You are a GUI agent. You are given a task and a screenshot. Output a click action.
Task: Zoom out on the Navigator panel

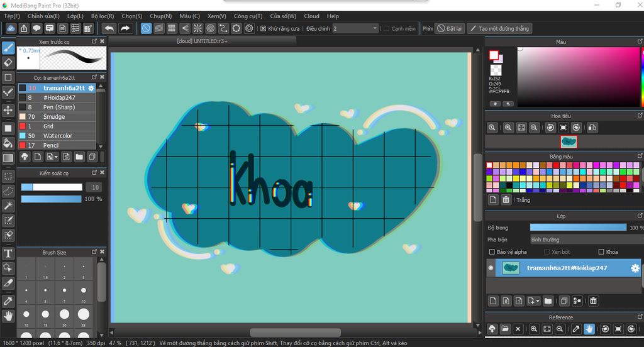[x=534, y=128]
